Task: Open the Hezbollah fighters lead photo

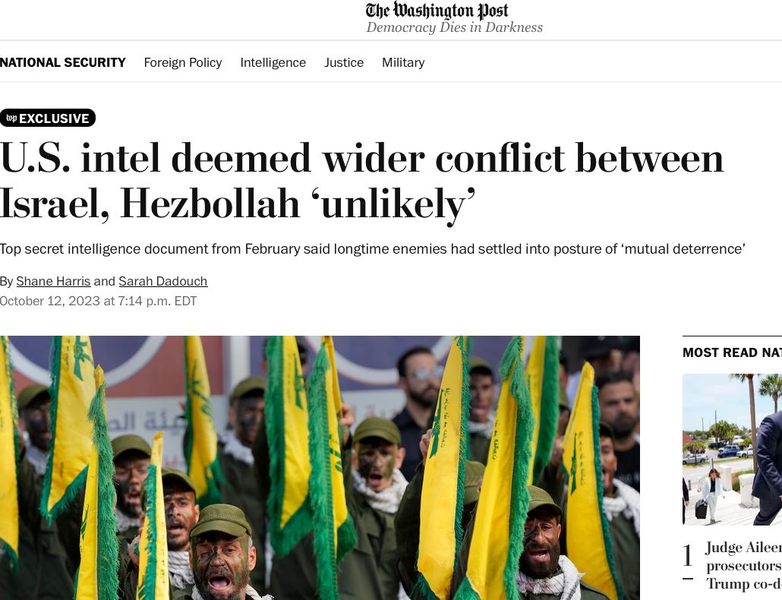Action: coord(320,468)
